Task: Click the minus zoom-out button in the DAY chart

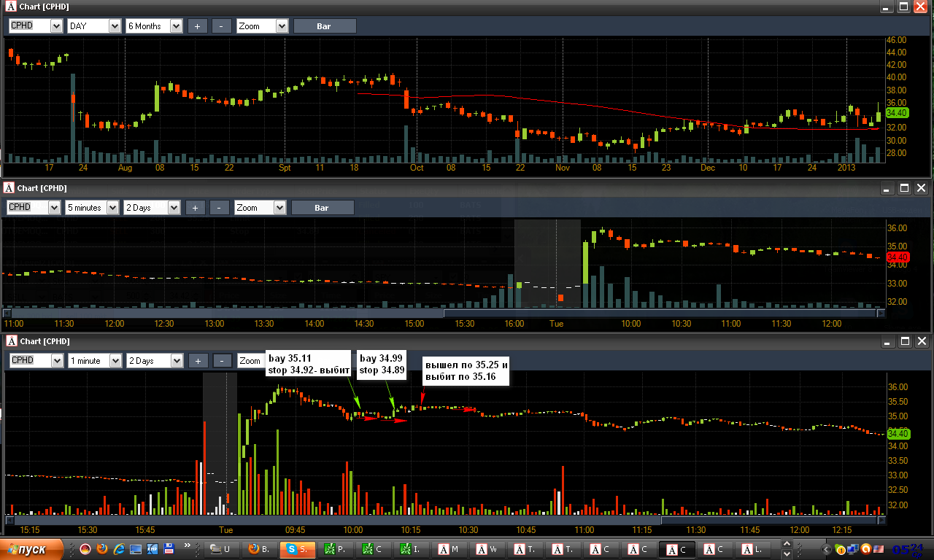Action: [221, 26]
